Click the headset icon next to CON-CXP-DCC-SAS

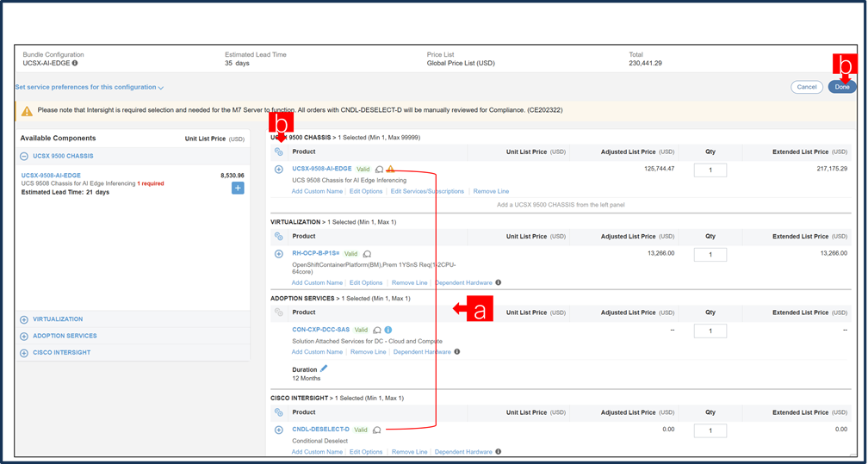(377, 330)
